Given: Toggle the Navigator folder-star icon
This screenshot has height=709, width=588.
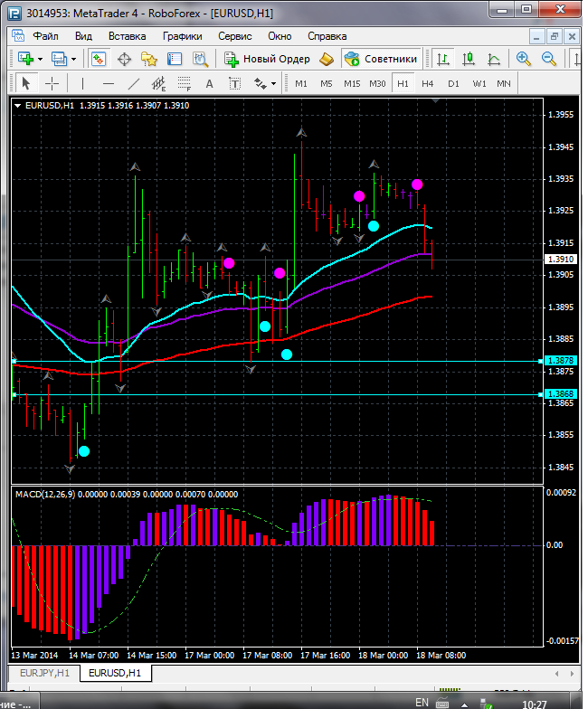Looking at the screenshot, I should 149,60.
